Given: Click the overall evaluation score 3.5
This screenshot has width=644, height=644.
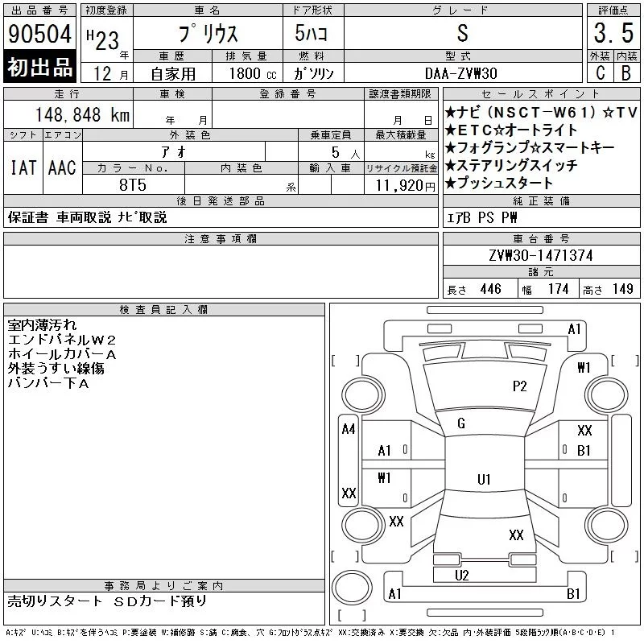Looking at the screenshot, I should (x=613, y=35).
